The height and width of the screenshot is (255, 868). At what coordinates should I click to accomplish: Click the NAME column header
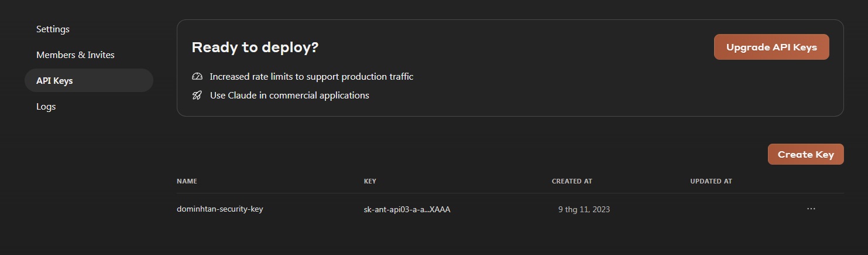[187, 182]
